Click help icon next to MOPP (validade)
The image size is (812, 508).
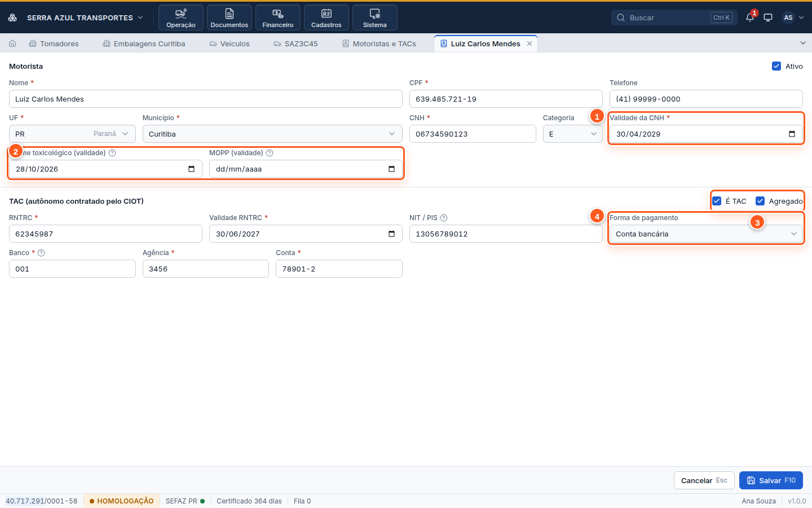[270, 153]
